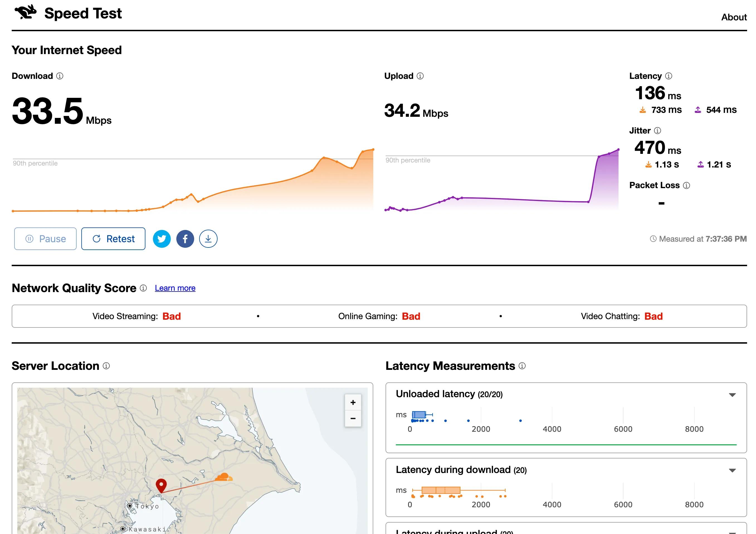Click the 1.21 s upload jitter
The image size is (756, 534).
[x=719, y=165]
